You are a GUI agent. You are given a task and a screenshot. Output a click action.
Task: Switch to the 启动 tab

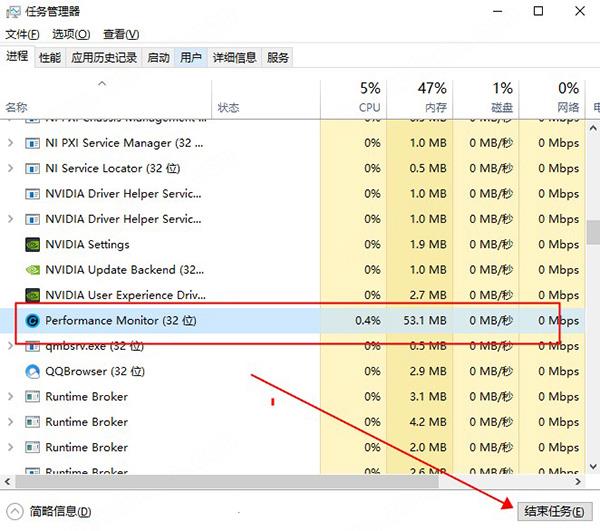(158, 58)
